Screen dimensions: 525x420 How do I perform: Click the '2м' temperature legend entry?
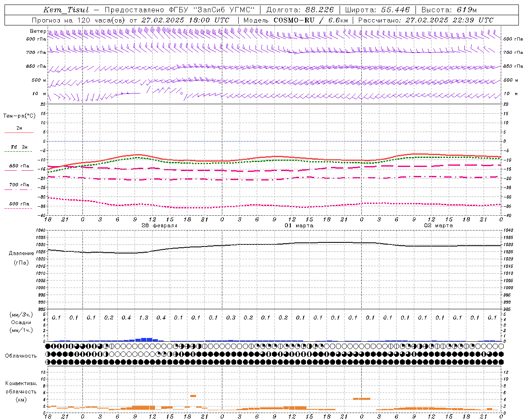(x=19, y=128)
